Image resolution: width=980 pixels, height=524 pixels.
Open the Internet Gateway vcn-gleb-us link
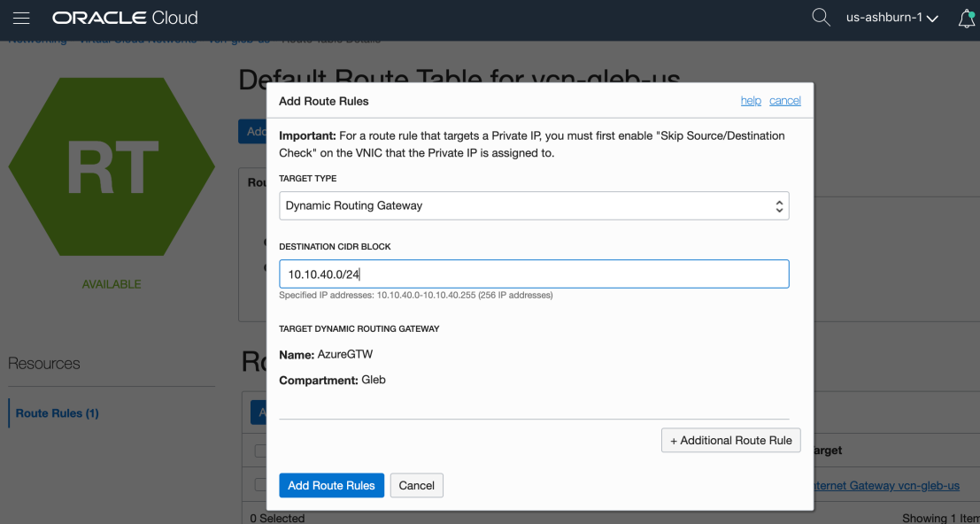[x=885, y=486]
